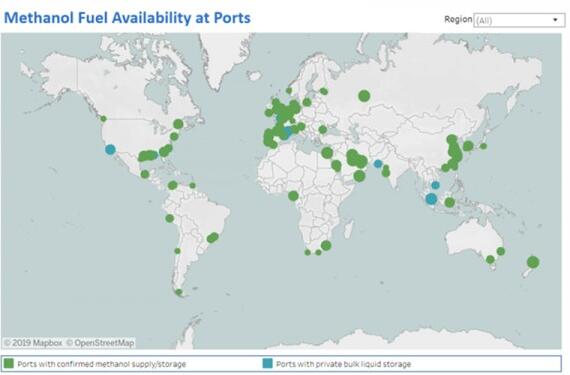The height and width of the screenshot is (375, 570).
Task: Click the blue private bulk storage legend swatch
Action: (x=268, y=363)
